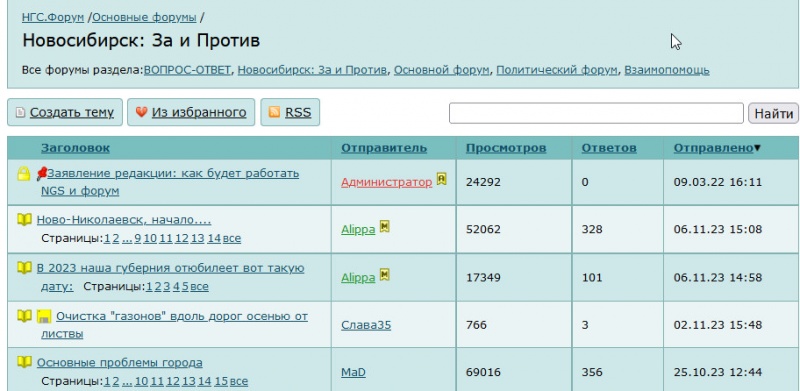This screenshot has width=800, height=391.
Task: Click the lock icon on the pinned announcement
Action: point(23,174)
